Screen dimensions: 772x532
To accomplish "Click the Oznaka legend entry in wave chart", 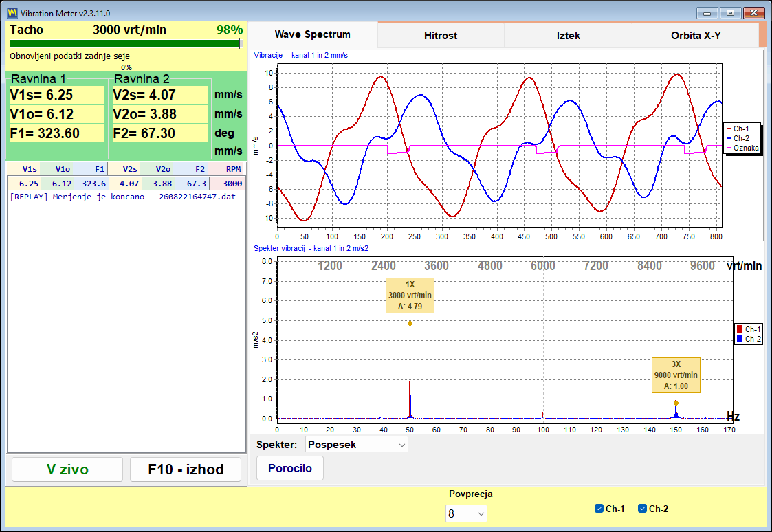I will pos(743,148).
